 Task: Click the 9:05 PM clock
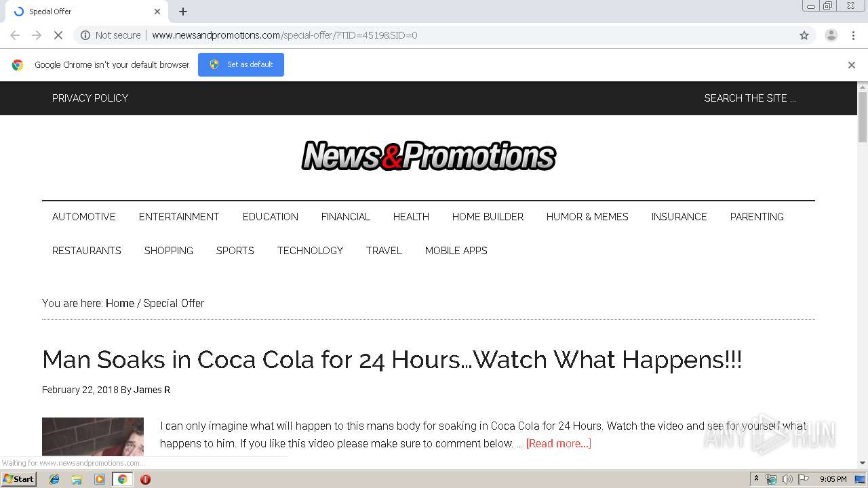click(833, 479)
